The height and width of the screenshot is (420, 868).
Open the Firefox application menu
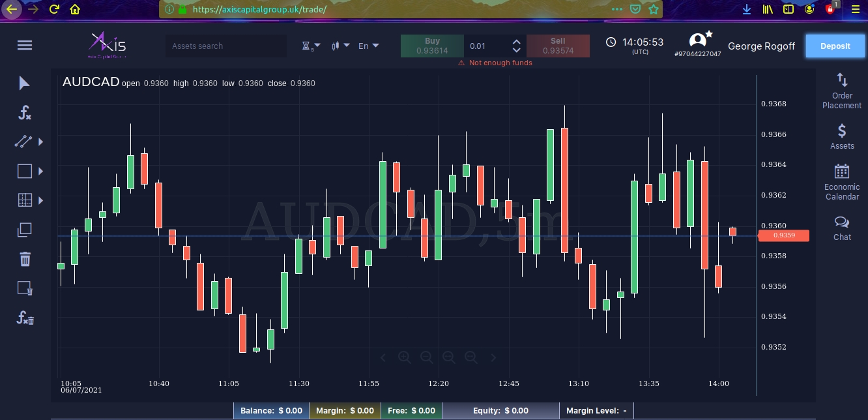click(856, 9)
